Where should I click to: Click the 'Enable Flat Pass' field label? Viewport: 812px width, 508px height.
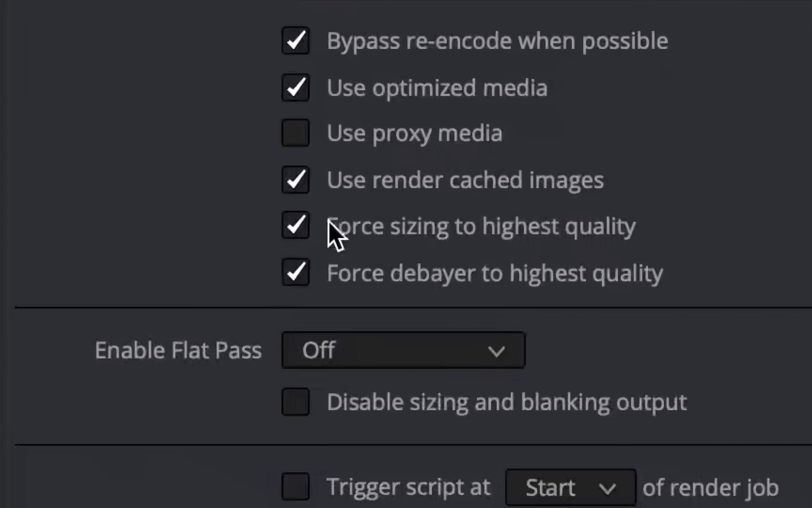point(178,351)
